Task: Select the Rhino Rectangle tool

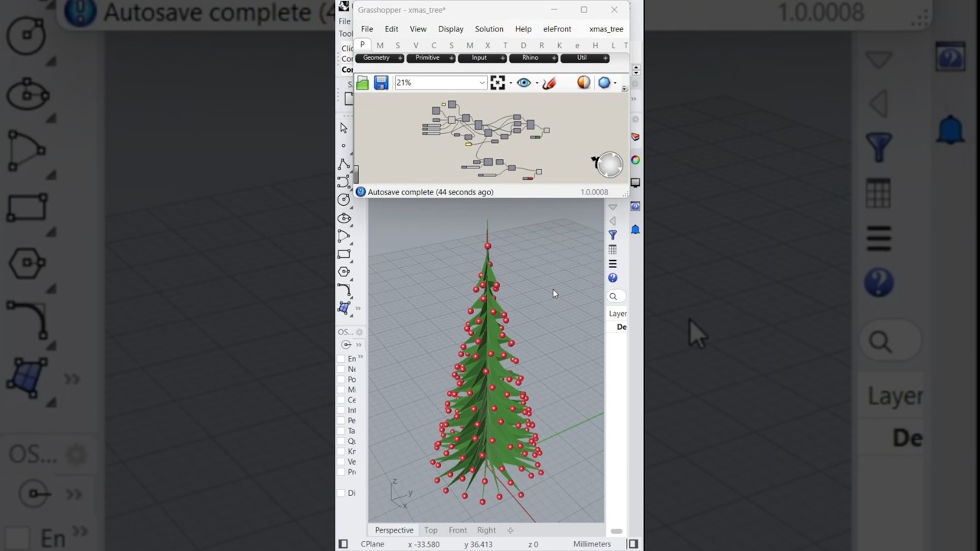Action: pos(344,254)
